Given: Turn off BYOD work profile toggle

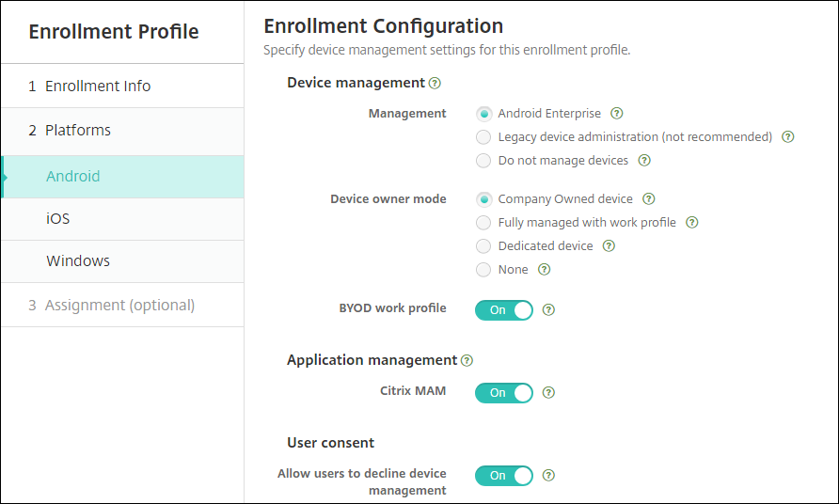Looking at the screenshot, I should coord(504,309).
